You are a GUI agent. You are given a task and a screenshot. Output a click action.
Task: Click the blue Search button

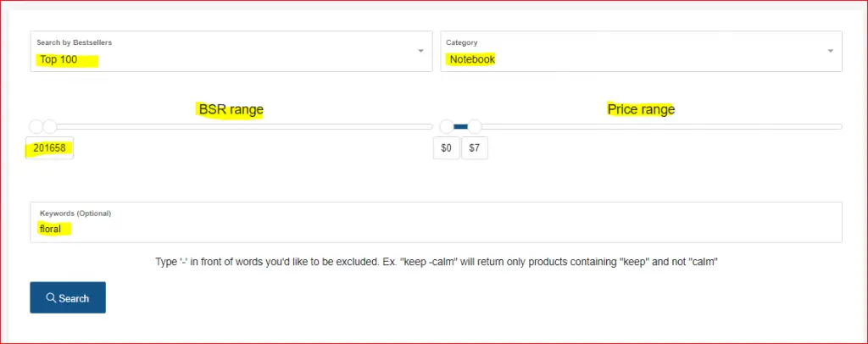pos(68,297)
